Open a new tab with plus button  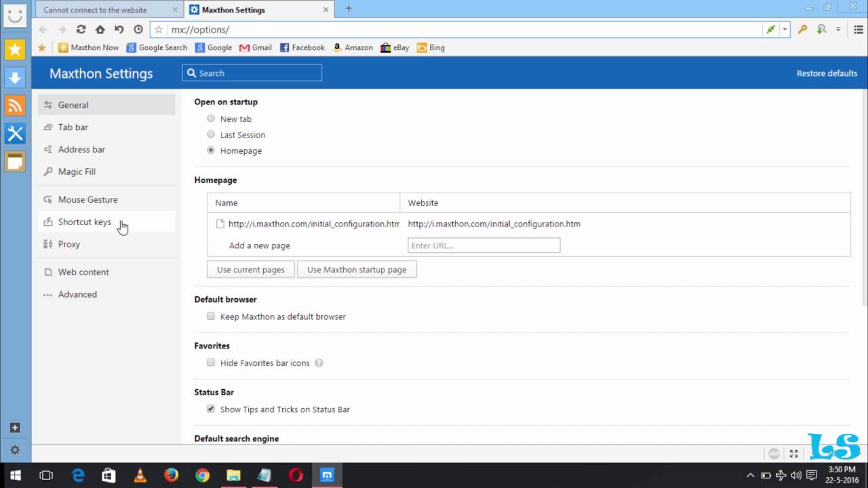tap(349, 9)
